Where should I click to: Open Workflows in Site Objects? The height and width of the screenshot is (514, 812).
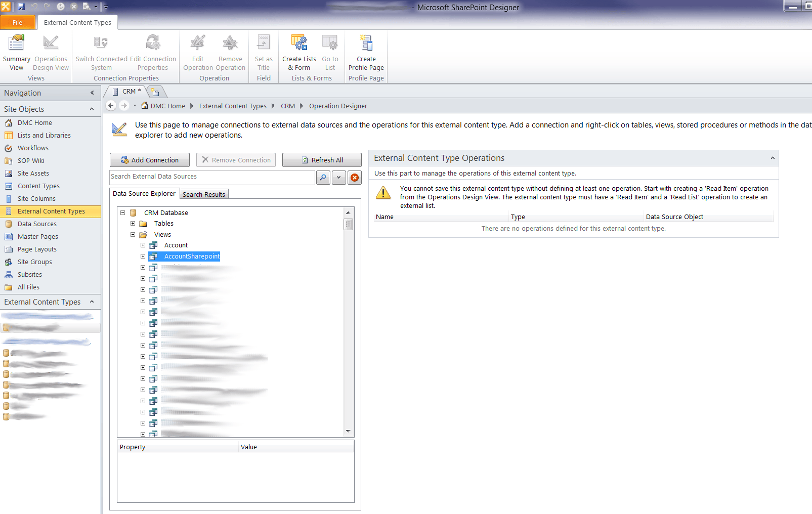(x=33, y=148)
